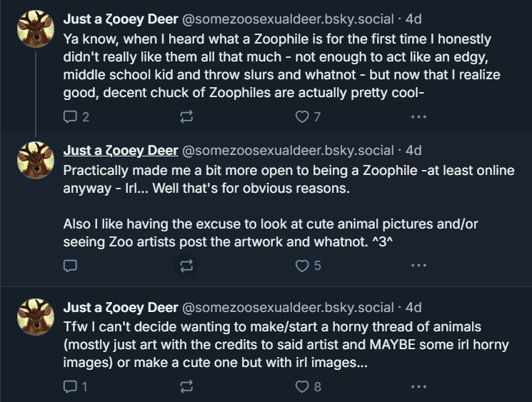Click the deer avatar on first post
The width and height of the screenshot is (532, 402).
pyautogui.click(x=36, y=29)
